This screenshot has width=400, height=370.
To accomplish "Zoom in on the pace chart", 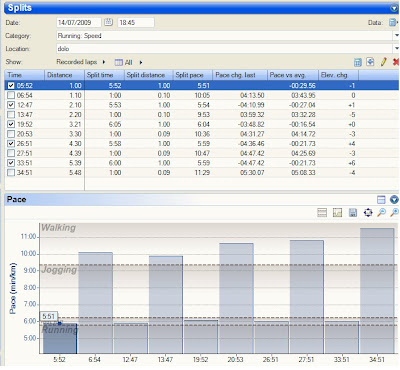I will (x=395, y=212).
